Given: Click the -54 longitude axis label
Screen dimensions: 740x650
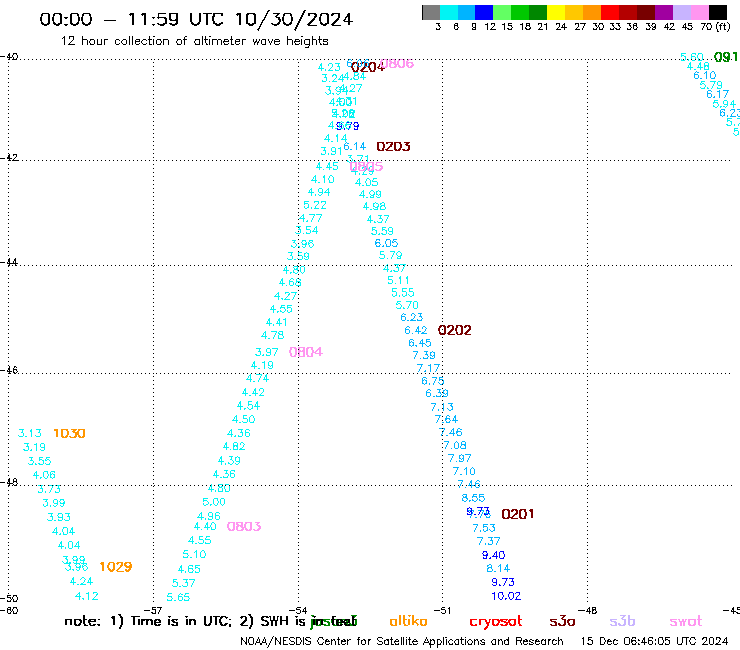Looking at the screenshot, I should (x=298, y=610).
